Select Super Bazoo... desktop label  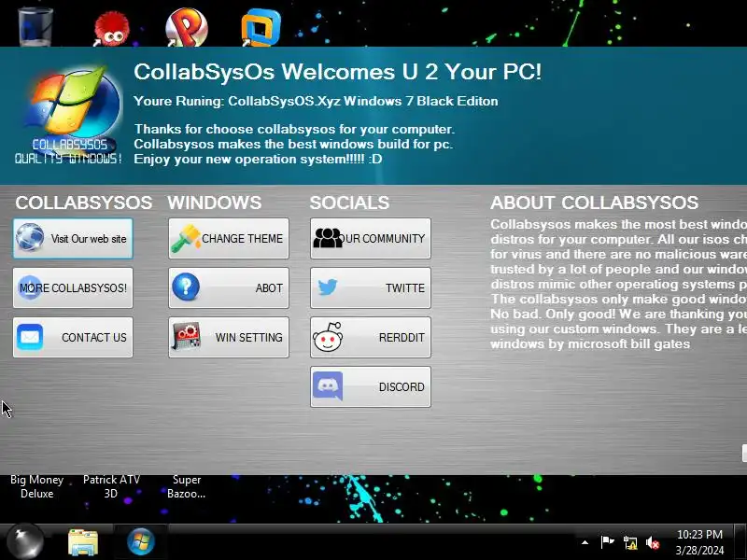(x=186, y=486)
